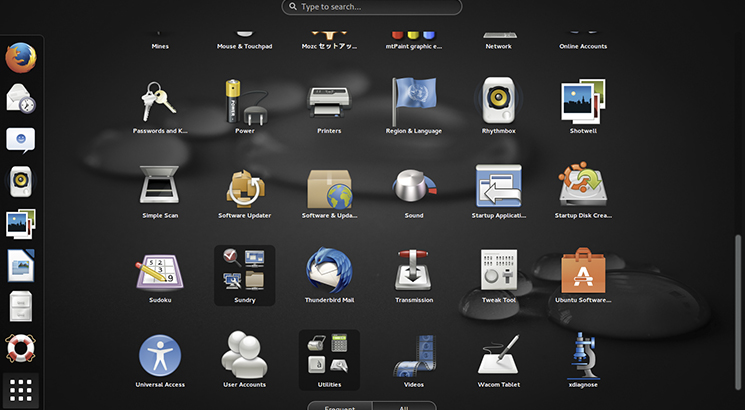Open the xdiagnose microscope icon
Image resolution: width=745 pixels, height=410 pixels.
582,356
